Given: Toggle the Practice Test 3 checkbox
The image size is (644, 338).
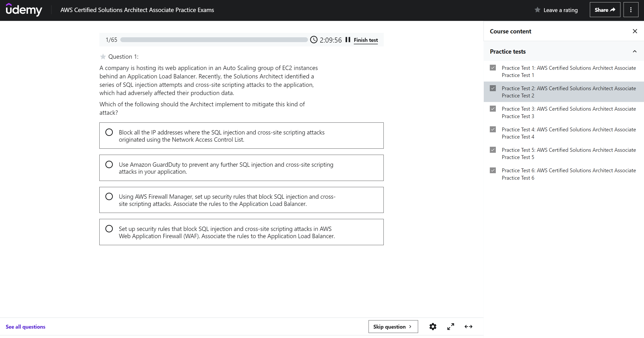Looking at the screenshot, I should pyautogui.click(x=492, y=109).
